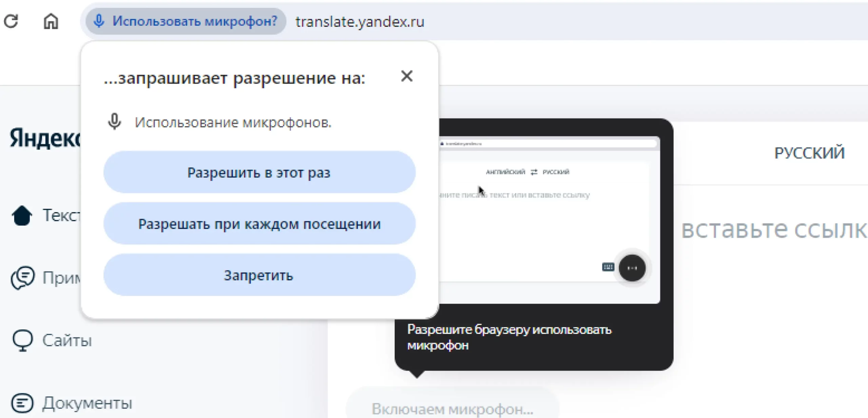Viewport: 868px width, 418px height.
Task: Select the Текст house icon in sidebar
Action: [x=22, y=215]
